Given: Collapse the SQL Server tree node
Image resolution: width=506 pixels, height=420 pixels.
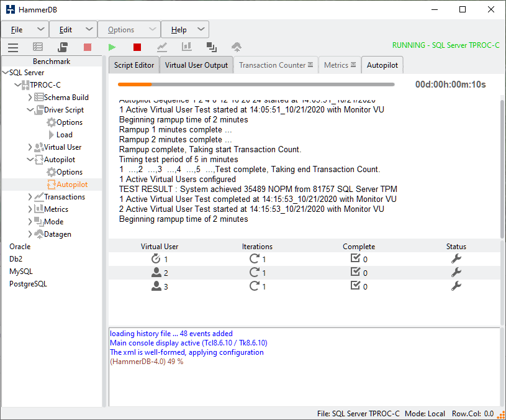Looking at the screenshot, I should 6,73.
